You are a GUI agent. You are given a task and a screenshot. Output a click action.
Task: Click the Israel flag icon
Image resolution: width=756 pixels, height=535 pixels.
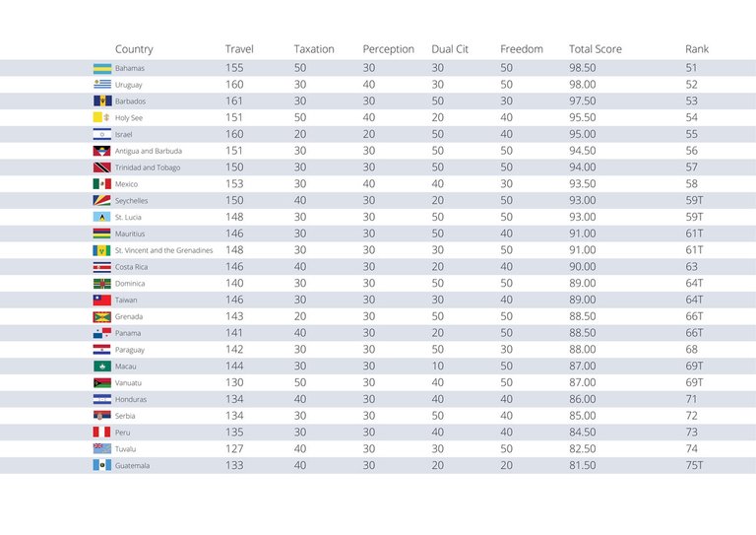(101, 134)
